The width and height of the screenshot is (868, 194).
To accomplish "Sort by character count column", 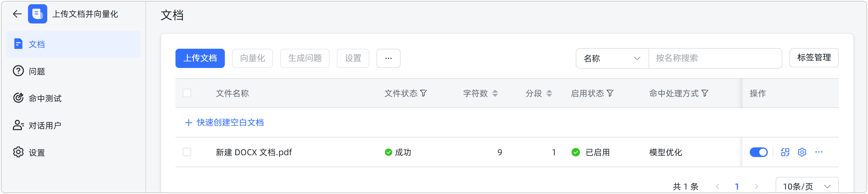I will pos(495,93).
